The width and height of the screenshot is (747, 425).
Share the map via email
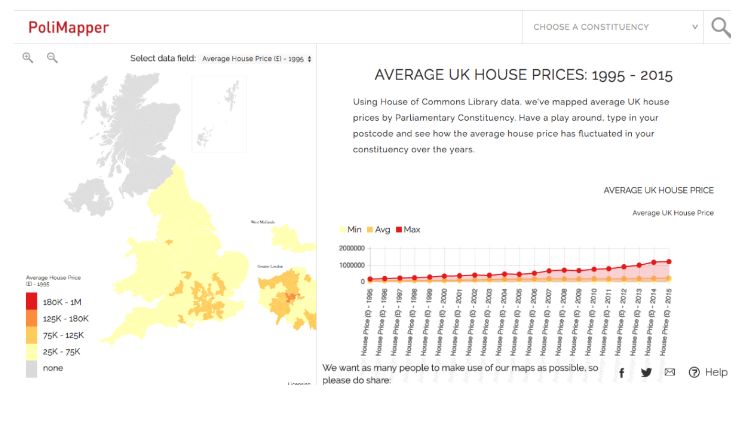670,373
